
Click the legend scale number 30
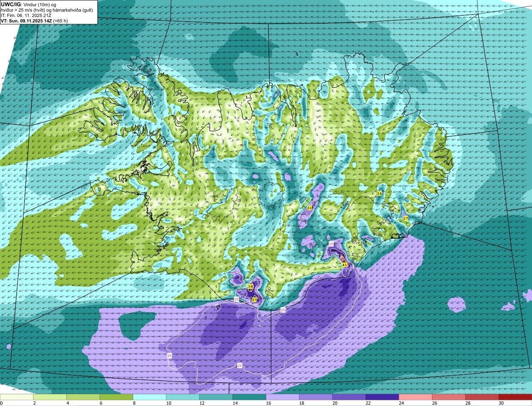501,403
